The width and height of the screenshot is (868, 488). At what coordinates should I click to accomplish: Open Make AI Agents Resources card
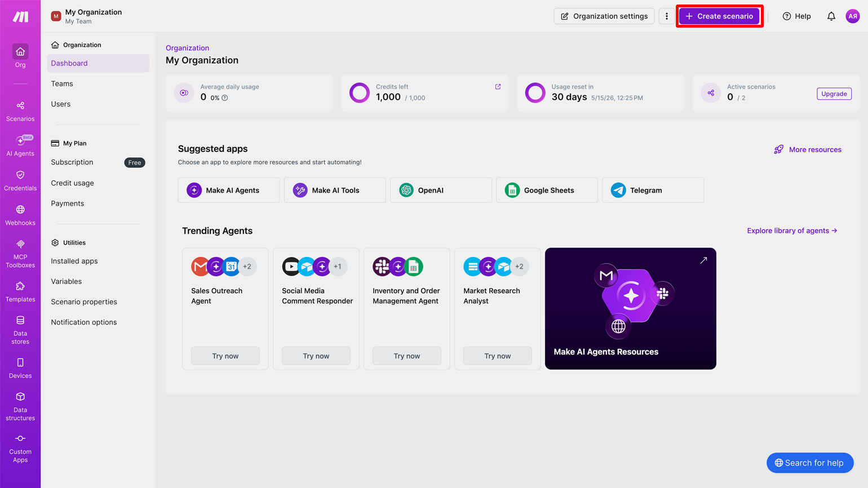(630, 309)
